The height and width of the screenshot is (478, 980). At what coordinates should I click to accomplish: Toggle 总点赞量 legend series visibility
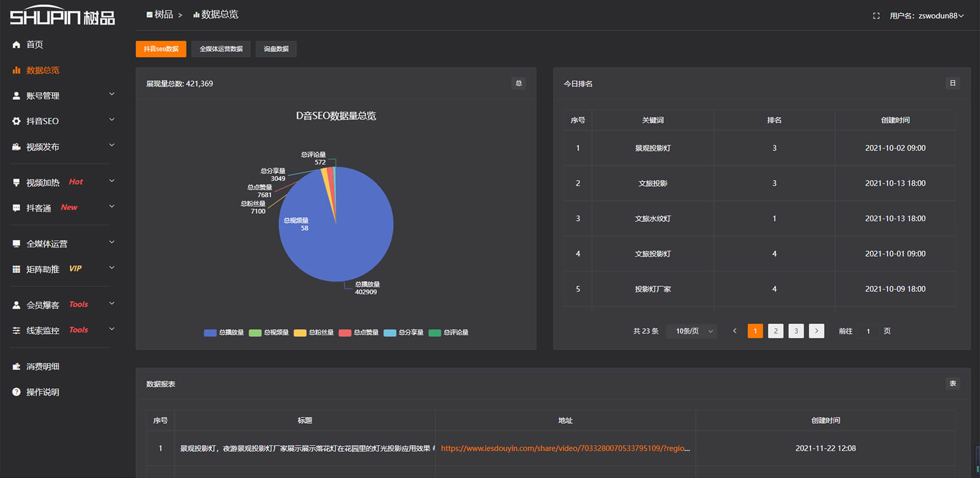tap(359, 332)
